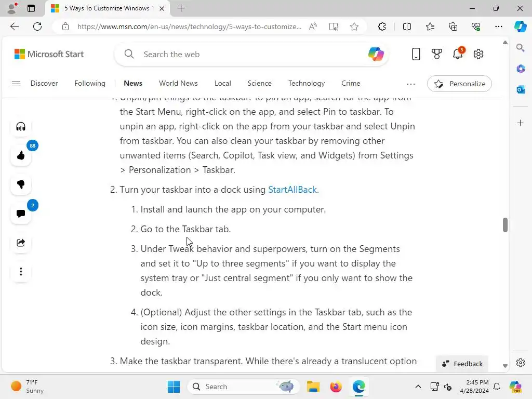Select the Following tab
The width and height of the screenshot is (532, 399).
coord(90,84)
